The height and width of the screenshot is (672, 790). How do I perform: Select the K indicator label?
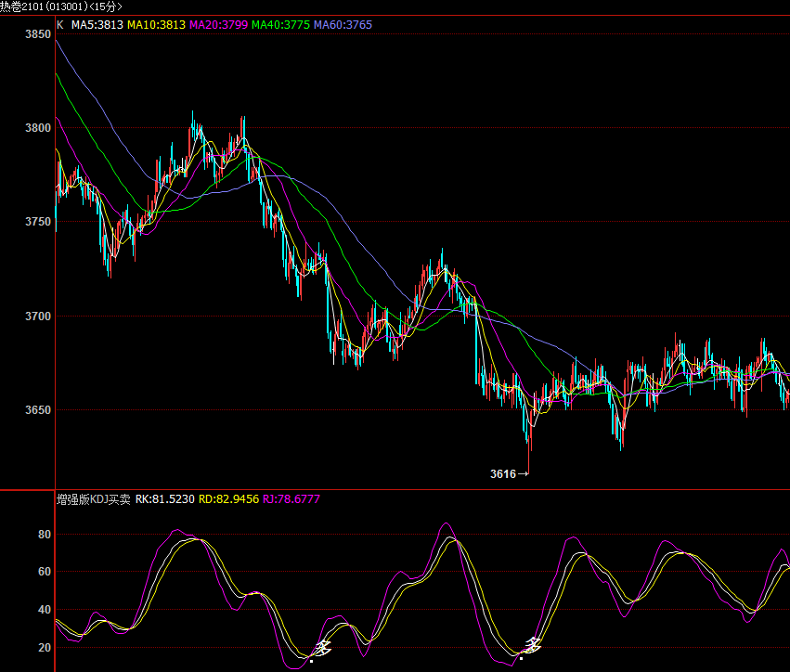tap(60, 25)
